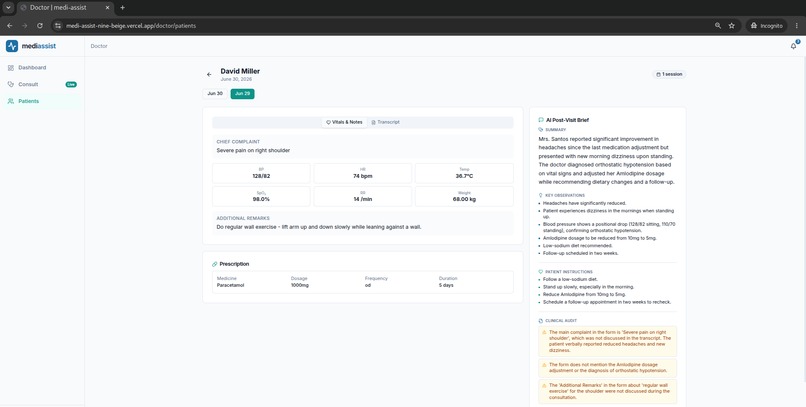Viewport: 806px width, 407px height.
Task: Reload the page with the browser refresh button
Action: pos(40,26)
